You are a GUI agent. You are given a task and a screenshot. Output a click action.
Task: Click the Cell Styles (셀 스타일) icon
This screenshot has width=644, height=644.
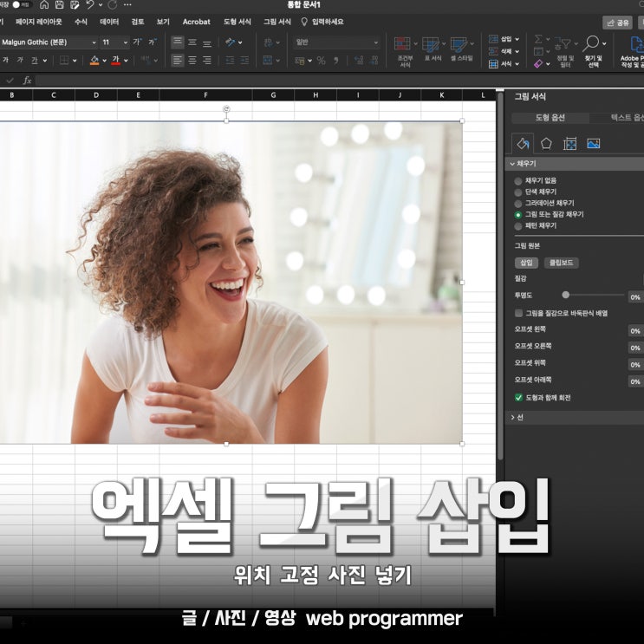pyautogui.click(x=459, y=44)
